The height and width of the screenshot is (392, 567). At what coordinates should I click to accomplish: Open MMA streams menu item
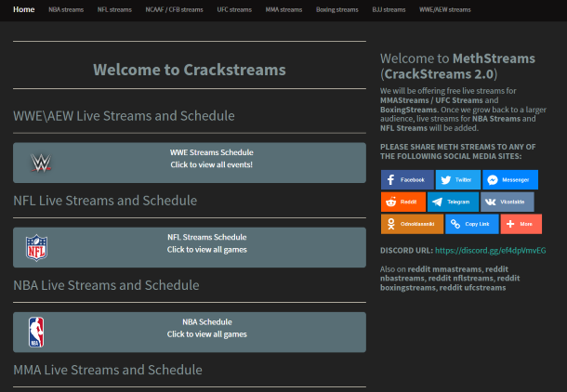[x=283, y=10]
